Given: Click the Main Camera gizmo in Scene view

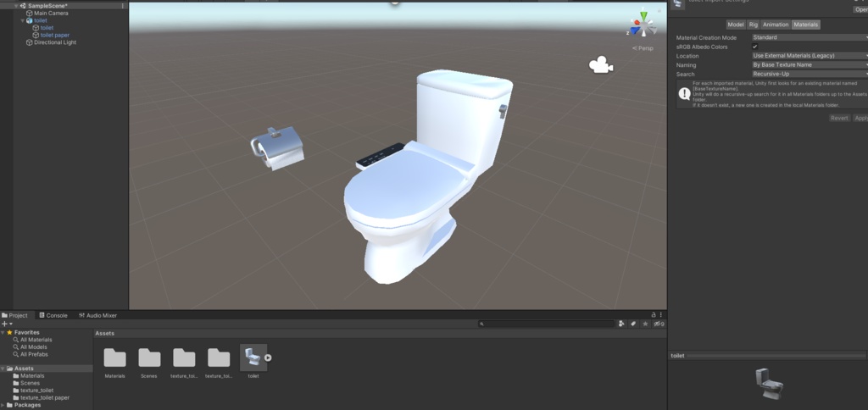Looking at the screenshot, I should pos(601,64).
